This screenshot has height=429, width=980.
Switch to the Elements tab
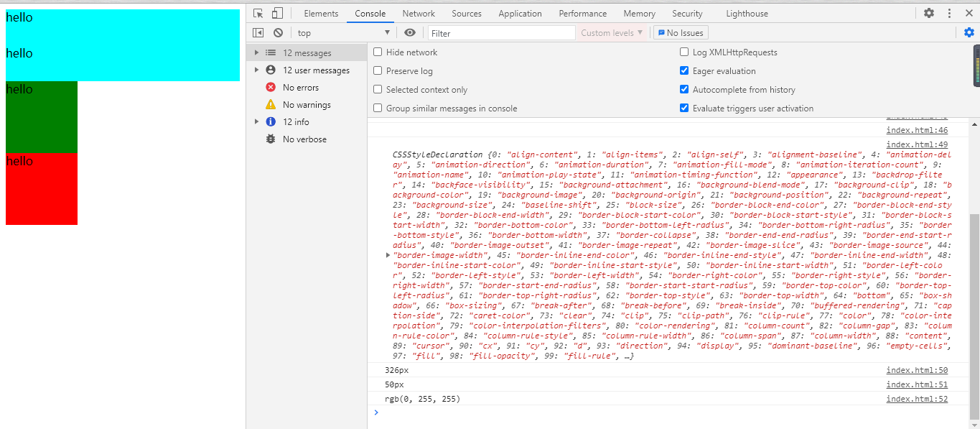click(321, 14)
